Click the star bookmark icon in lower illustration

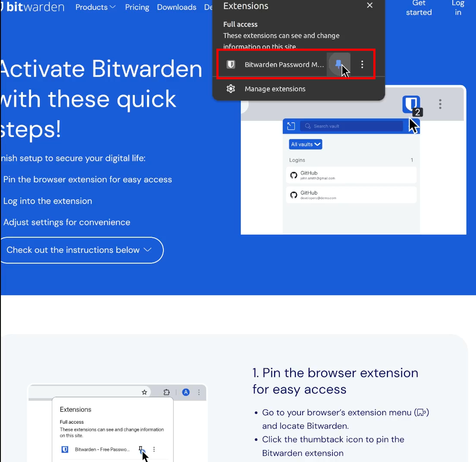[144, 392]
